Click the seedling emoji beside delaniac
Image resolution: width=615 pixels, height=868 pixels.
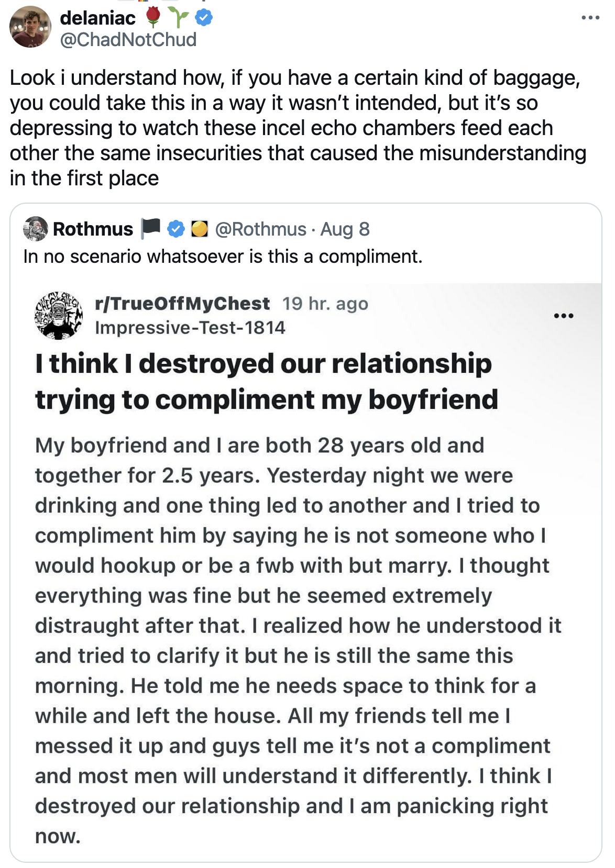[179, 18]
